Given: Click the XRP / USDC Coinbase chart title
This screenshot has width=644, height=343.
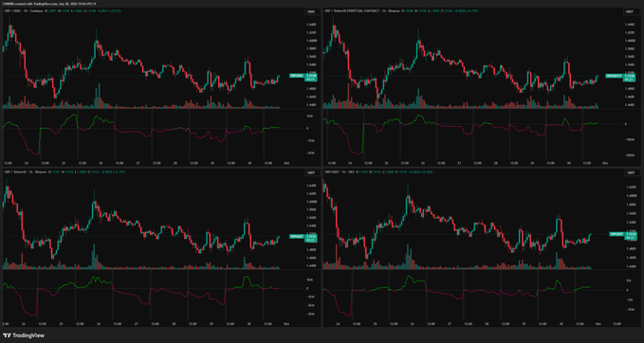Looking at the screenshot, I should point(25,11).
